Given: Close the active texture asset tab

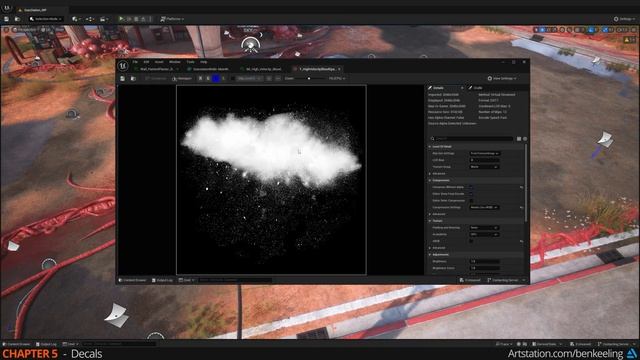Looking at the screenshot, I should [x=339, y=69].
